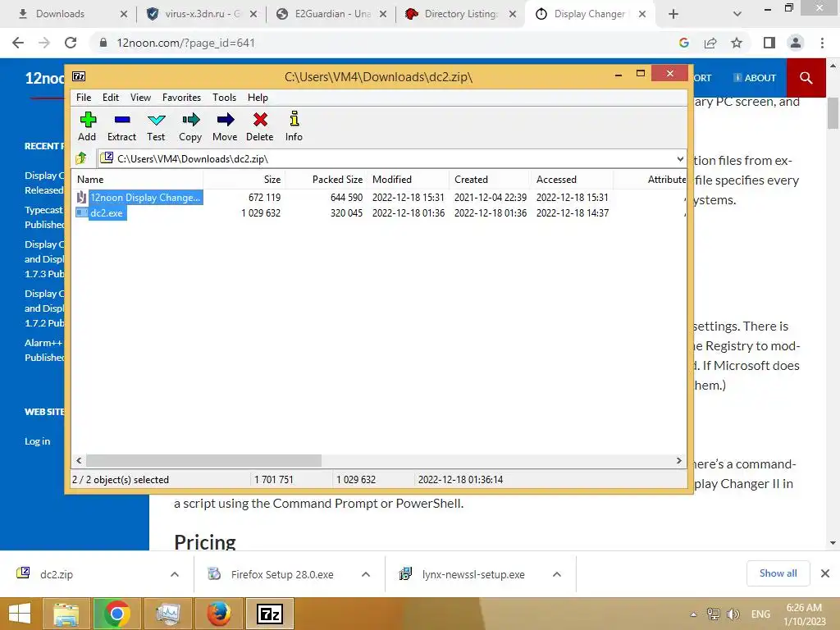Open the 7-Zip File menu
The height and width of the screenshot is (630, 840).
tap(84, 98)
